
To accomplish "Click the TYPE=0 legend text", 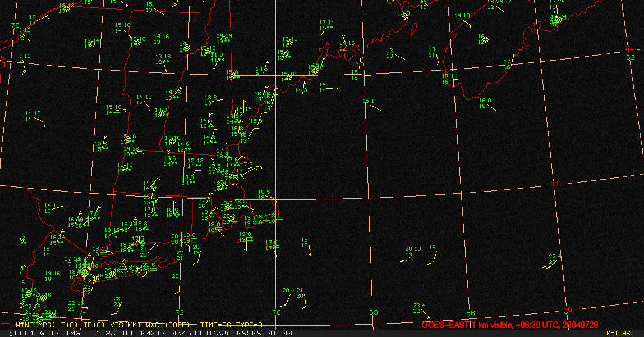I will coord(249,325).
